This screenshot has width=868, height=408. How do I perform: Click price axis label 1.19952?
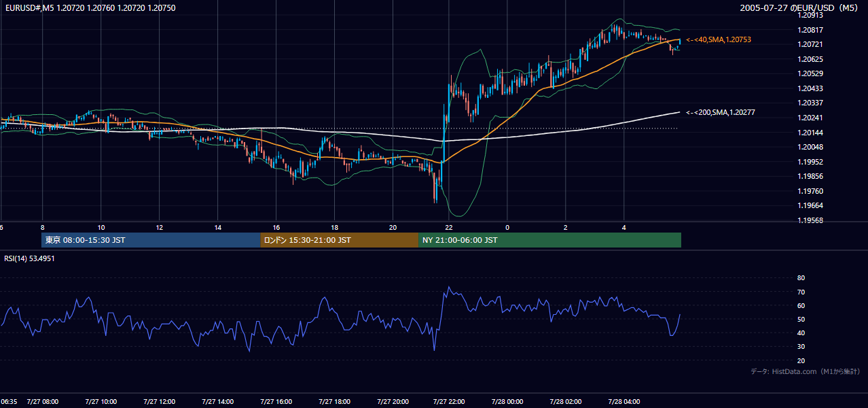810,162
